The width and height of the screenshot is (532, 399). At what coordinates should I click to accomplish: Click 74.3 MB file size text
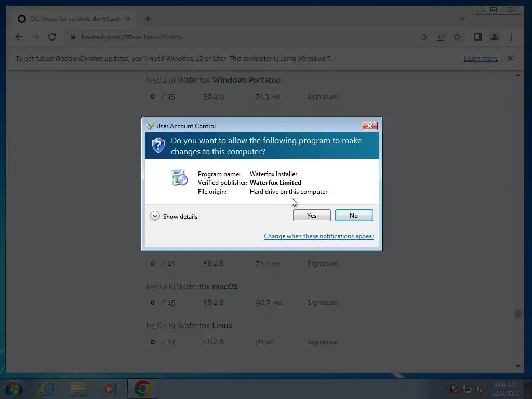coord(268,97)
